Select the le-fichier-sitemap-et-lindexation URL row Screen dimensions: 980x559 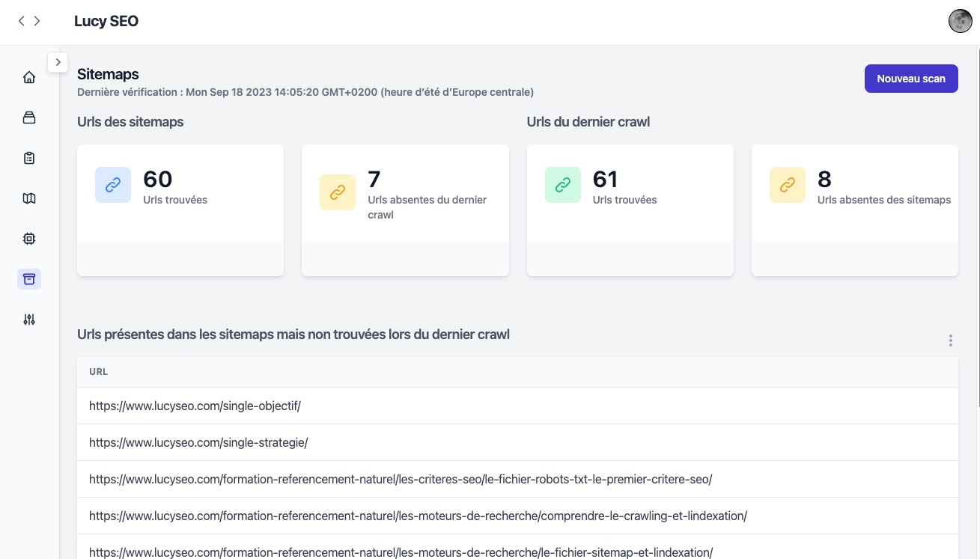tap(517, 547)
